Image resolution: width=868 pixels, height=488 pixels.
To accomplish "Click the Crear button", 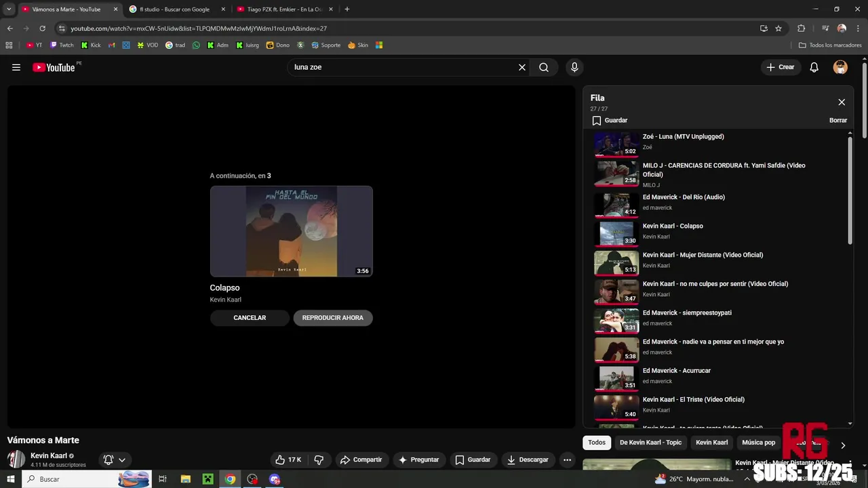I will coord(780,67).
